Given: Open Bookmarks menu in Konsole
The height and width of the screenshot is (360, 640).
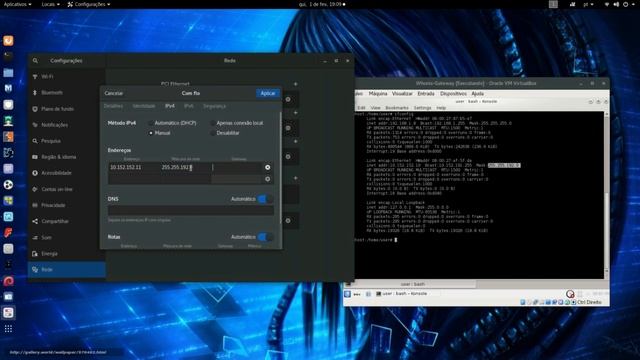Looking at the screenshot, I should [397, 108].
